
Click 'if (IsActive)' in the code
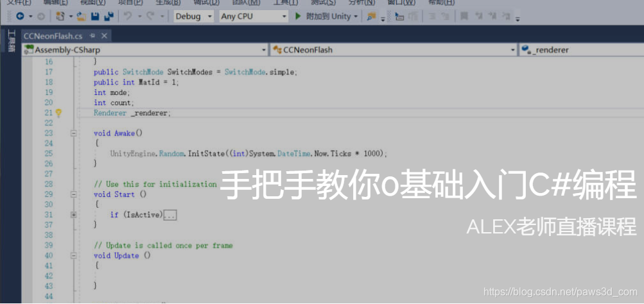(x=136, y=215)
